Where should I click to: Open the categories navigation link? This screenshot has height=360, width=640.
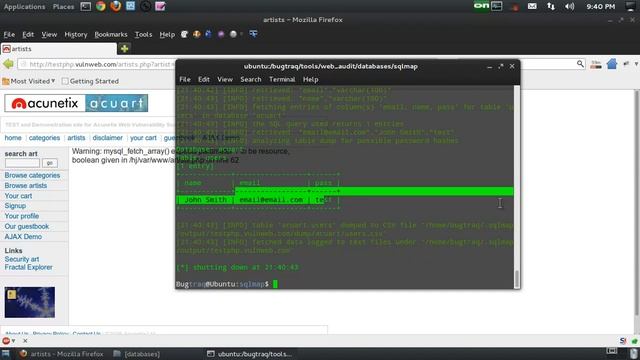point(44,138)
